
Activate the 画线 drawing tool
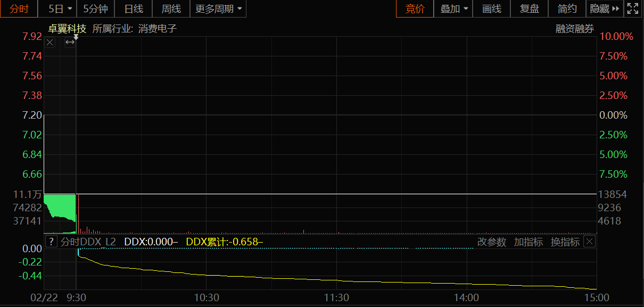[492, 9]
